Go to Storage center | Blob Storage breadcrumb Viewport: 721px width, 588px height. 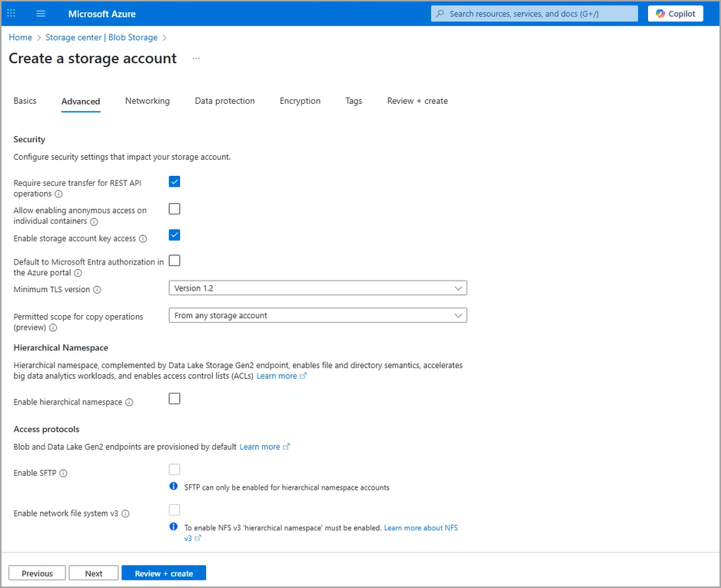coord(101,37)
